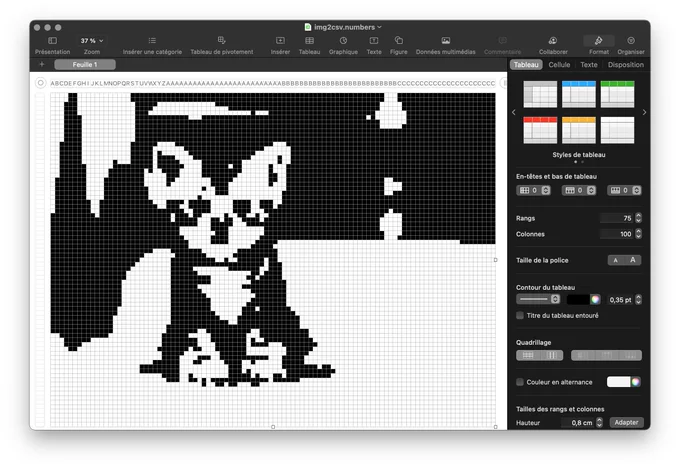The image size is (680, 469).
Task: Open Données multimédias menu
Action: 445,41
